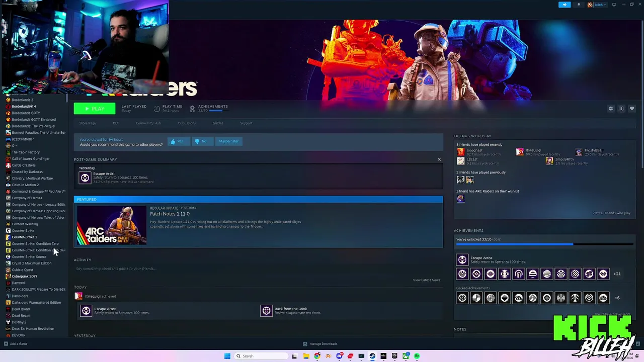Click the Maybe Later button

pyautogui.click(x=228, y=141)
